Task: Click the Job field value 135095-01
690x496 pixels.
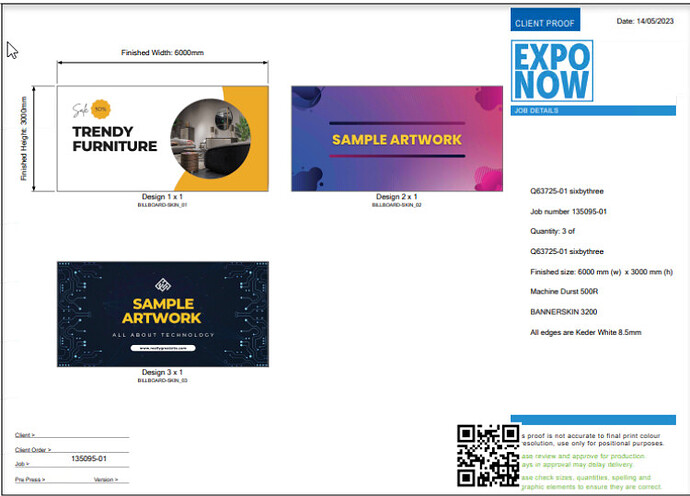Action: pos(88,459)
